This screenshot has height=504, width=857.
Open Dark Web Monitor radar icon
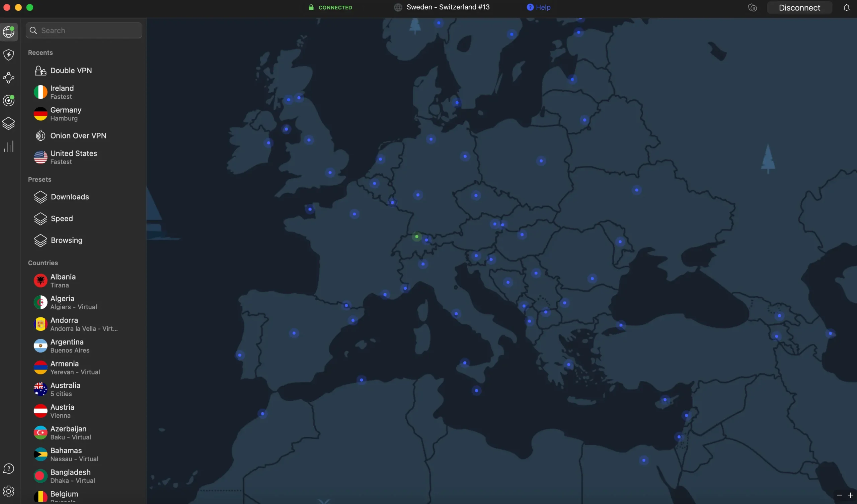[x=9, y=101]
